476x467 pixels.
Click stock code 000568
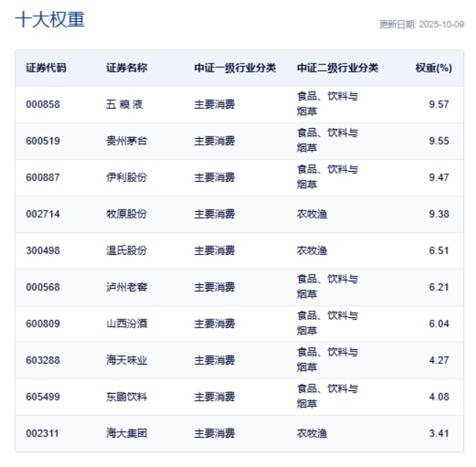click(43, 287)
